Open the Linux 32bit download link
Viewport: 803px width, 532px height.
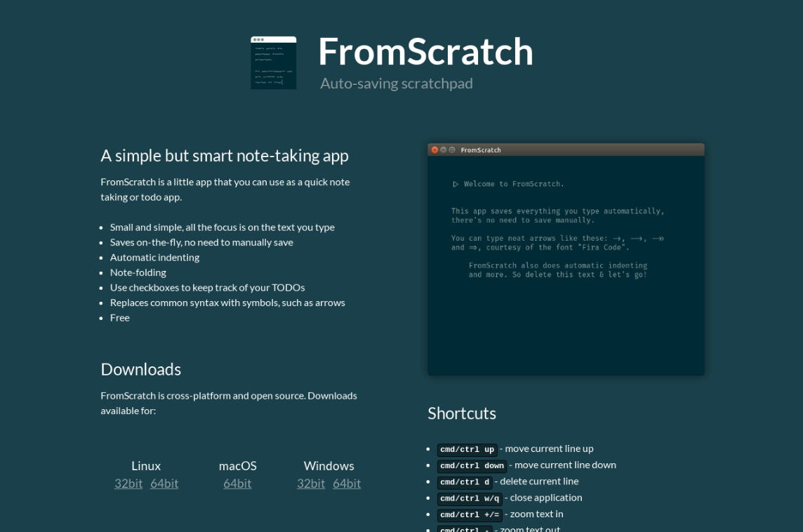coord(128,484)
